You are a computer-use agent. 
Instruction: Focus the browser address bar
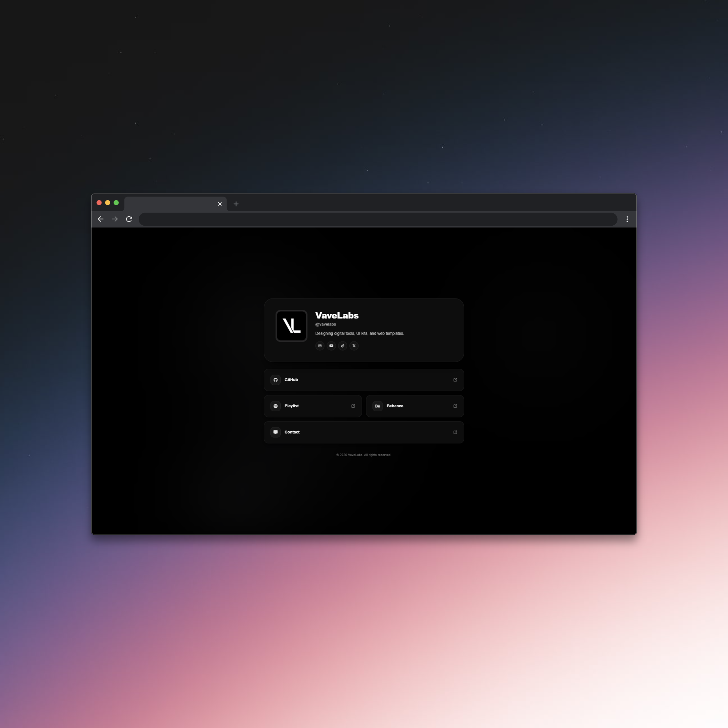(x=378, y=219)
